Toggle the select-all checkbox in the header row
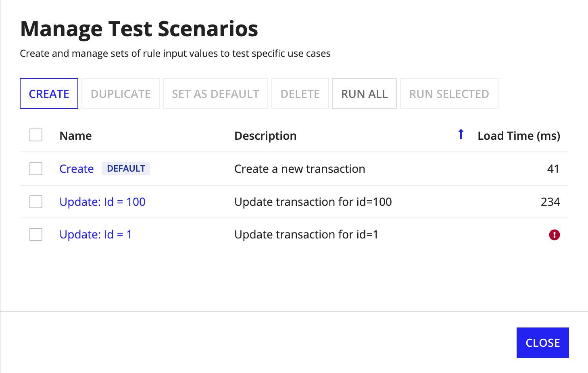The image size is (588, 373). coord(36,135)
